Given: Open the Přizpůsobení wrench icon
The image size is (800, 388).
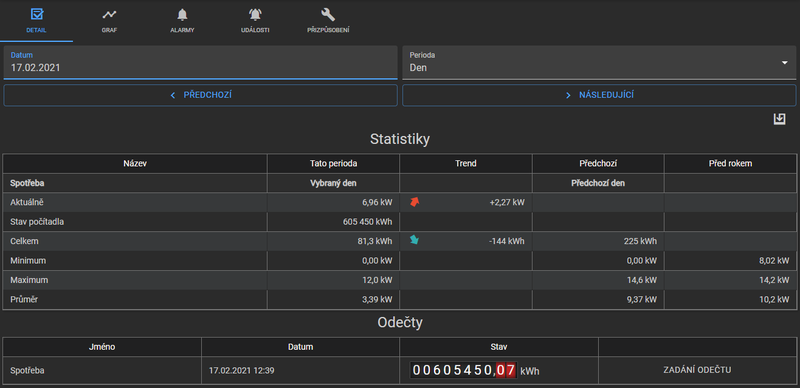Looking at the screenshot, I should point(328,14).
